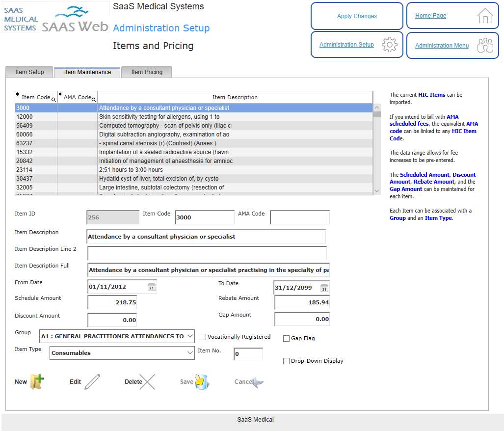This screenshot has width=504, height=431.
Task: Click the Item Description Full field
Action: tap(208, 270)
